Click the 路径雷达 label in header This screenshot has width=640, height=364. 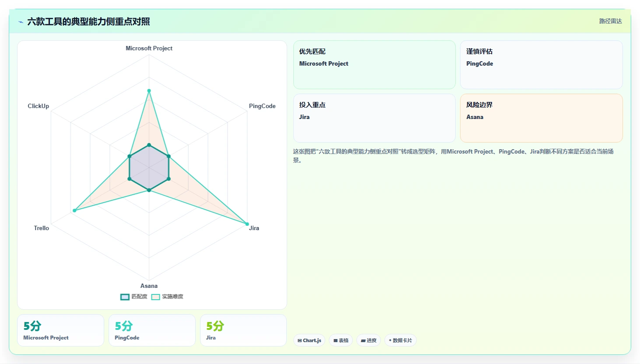click(610, 21)
